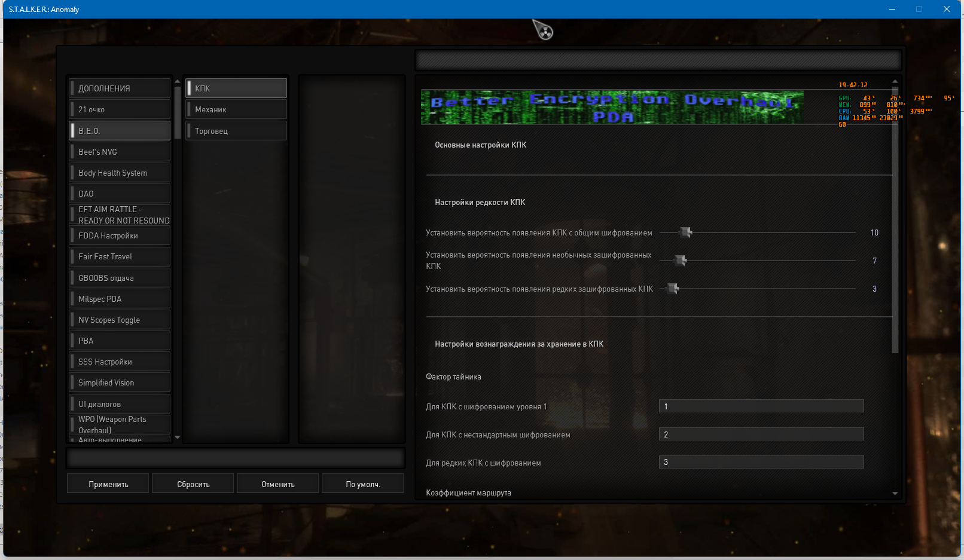Click the label Для КПК с шифрованием уровня 1

point(486,407)
